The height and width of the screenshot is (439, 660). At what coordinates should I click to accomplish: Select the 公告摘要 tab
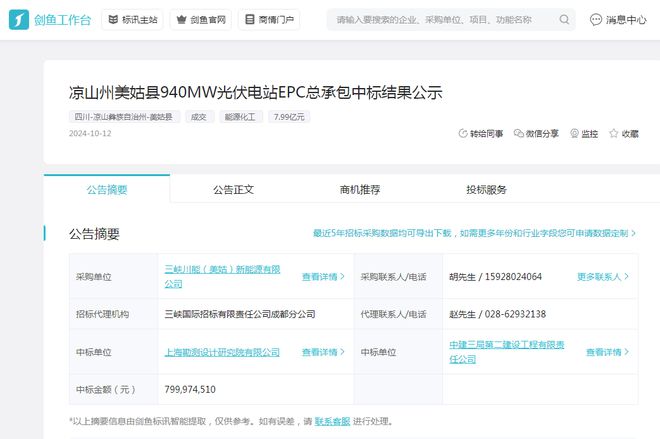point(107,189)
